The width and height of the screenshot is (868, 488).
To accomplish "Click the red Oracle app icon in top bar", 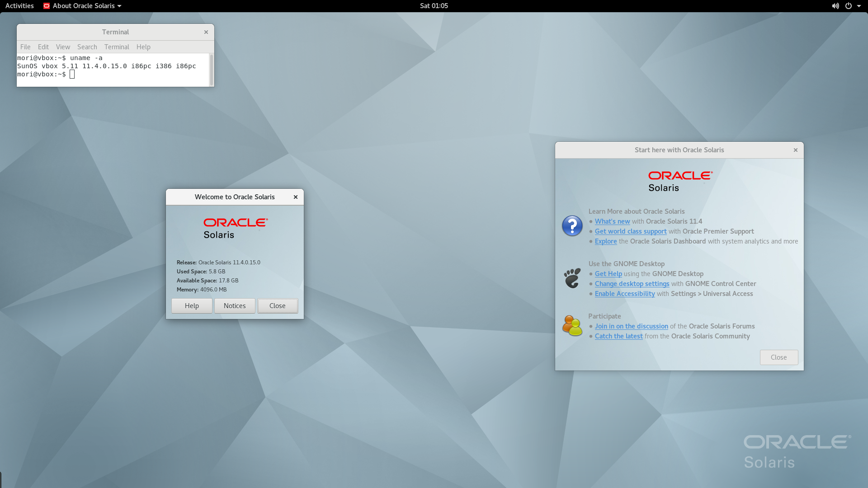I will click(46, 6).
